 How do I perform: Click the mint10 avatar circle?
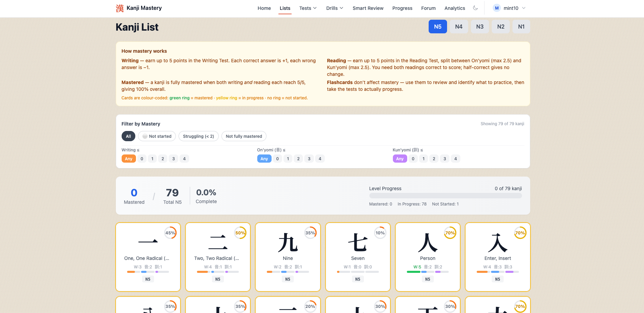click(496, 8)
